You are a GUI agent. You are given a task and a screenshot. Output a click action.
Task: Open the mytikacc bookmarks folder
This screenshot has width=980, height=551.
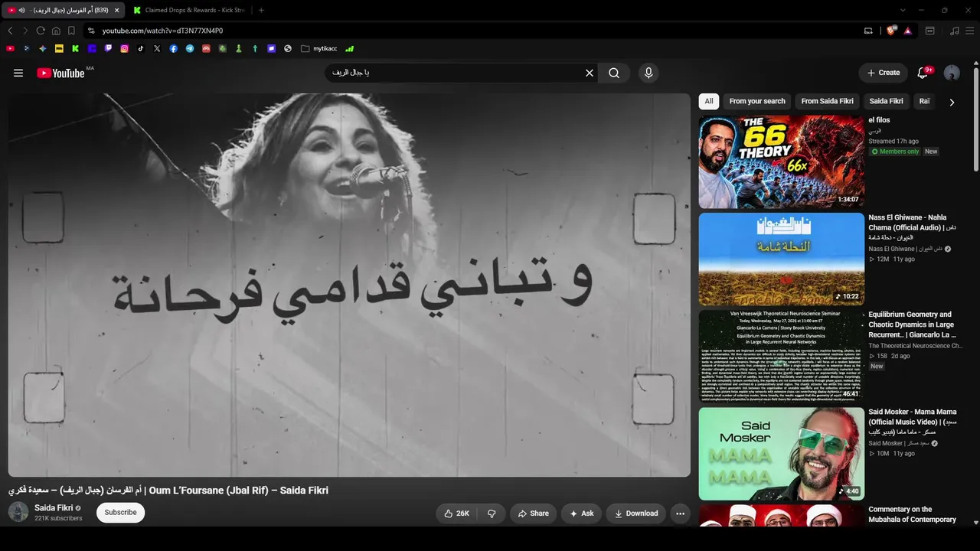pyautogui.click(x=319, y=48)
